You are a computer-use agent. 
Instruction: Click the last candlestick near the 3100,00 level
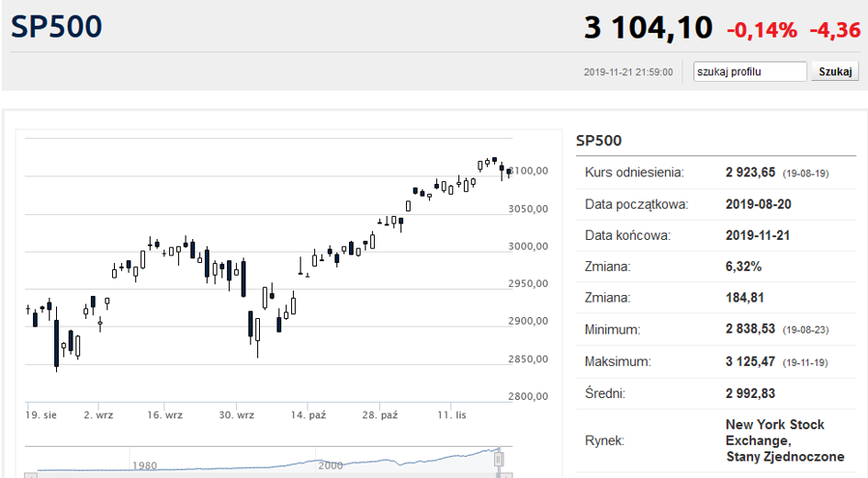click(509, 172)
